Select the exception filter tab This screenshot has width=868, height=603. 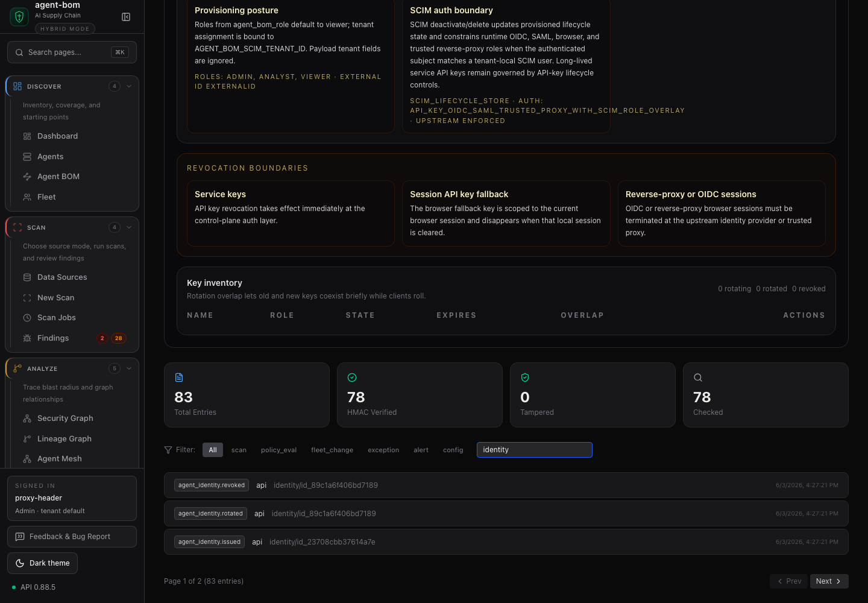[x=383, y=450]
